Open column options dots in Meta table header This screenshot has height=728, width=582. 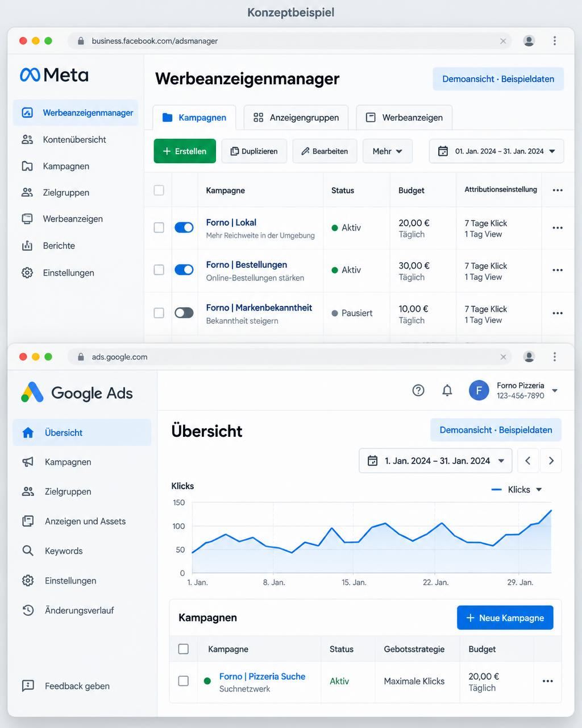tap(558, 190)
